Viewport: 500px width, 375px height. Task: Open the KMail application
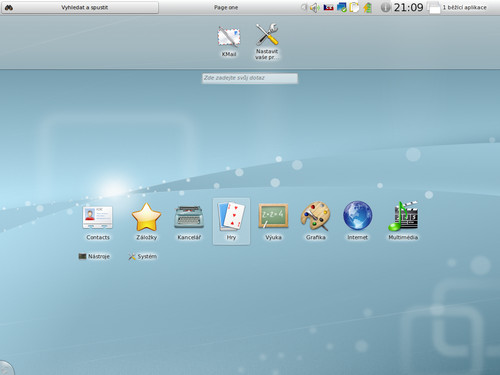pyautogui.click(x=229, y=42)
